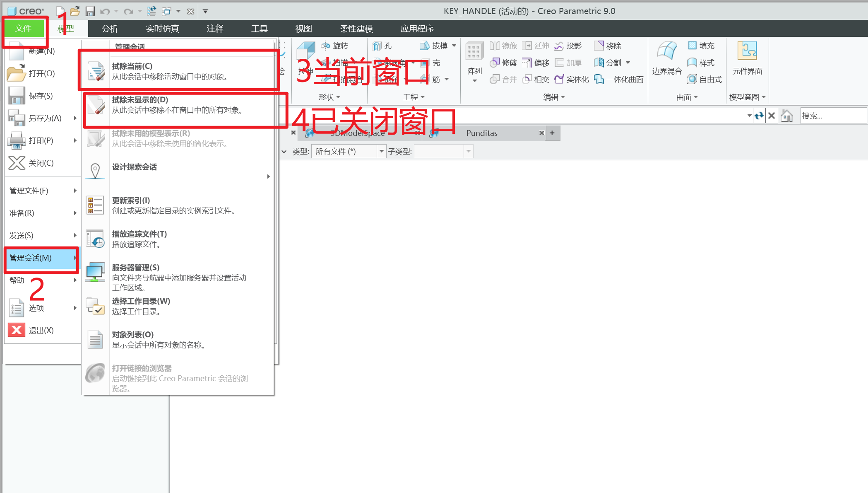Expand the 设计探索会话 submenu arrow
The image size is (868, 493).
(x=268, y=176)
